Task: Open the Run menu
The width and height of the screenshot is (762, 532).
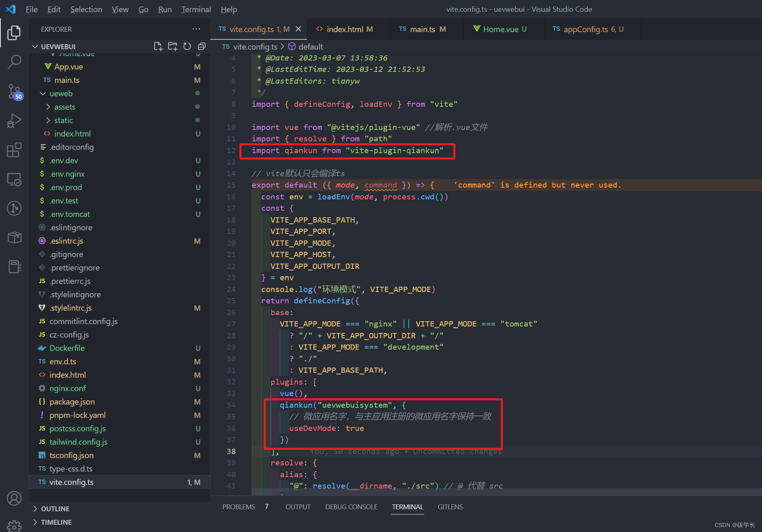Action: point(165,9)
